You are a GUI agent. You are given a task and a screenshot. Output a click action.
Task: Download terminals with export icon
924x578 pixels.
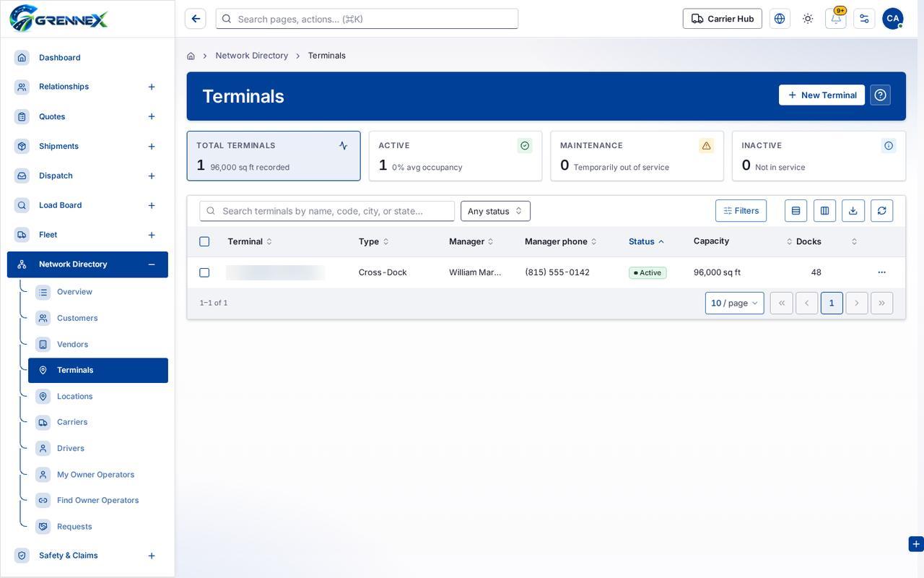(853, 211)
